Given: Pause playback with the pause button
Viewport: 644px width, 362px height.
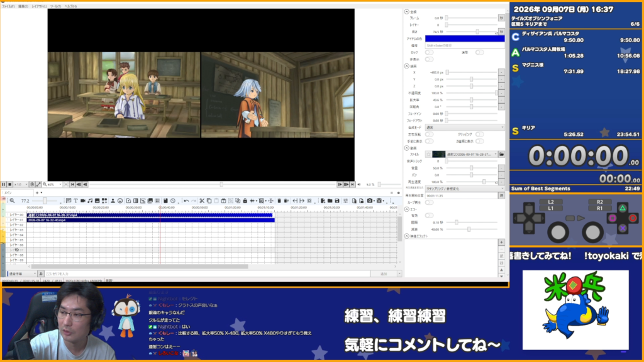Looking at the screenshot, I should [x=3, y=185].
